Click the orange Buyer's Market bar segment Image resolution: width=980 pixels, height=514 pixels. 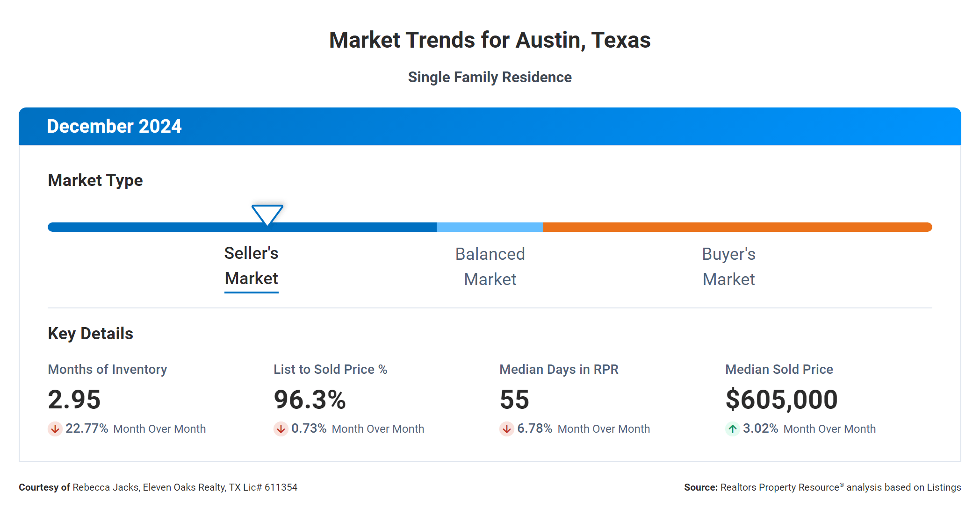pyautogui.click(x=737, y=227)
